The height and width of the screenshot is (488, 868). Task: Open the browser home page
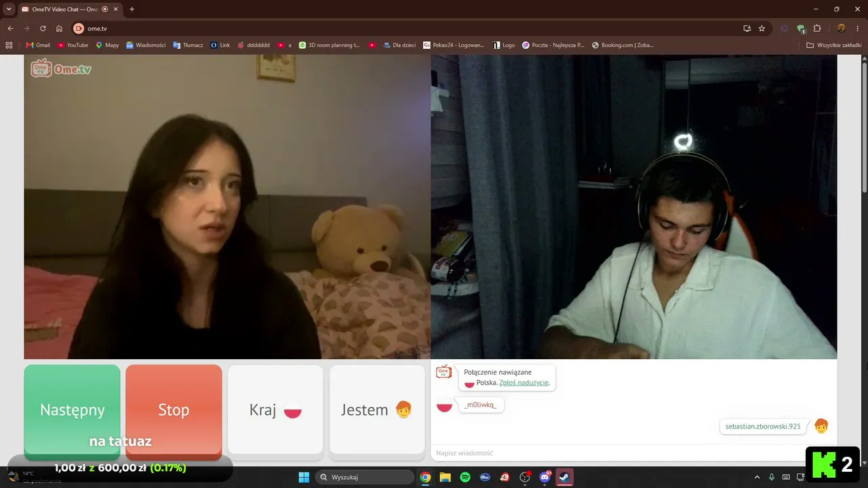(x=59, y=28)
